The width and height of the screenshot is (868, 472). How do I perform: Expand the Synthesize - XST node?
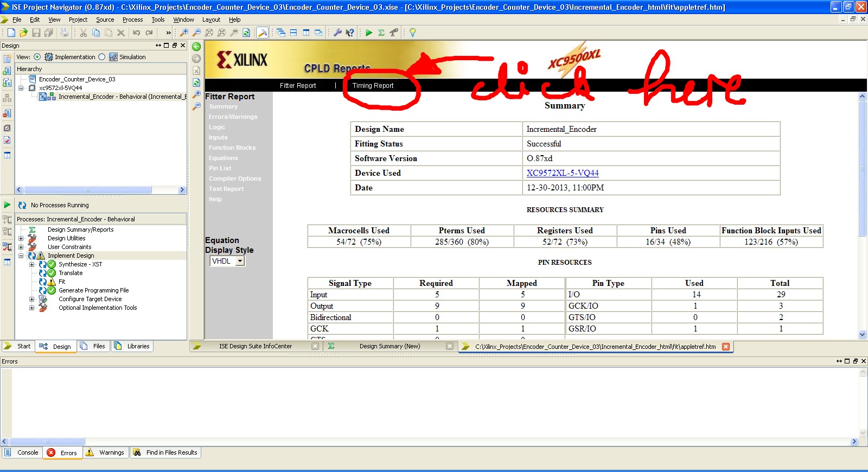32,264
